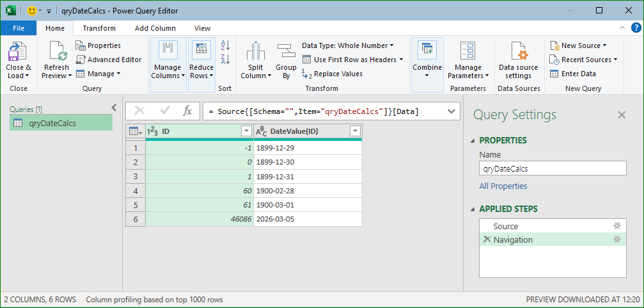Click the Close & Load icon
The image size is (644, 308).
coord(17,52)
